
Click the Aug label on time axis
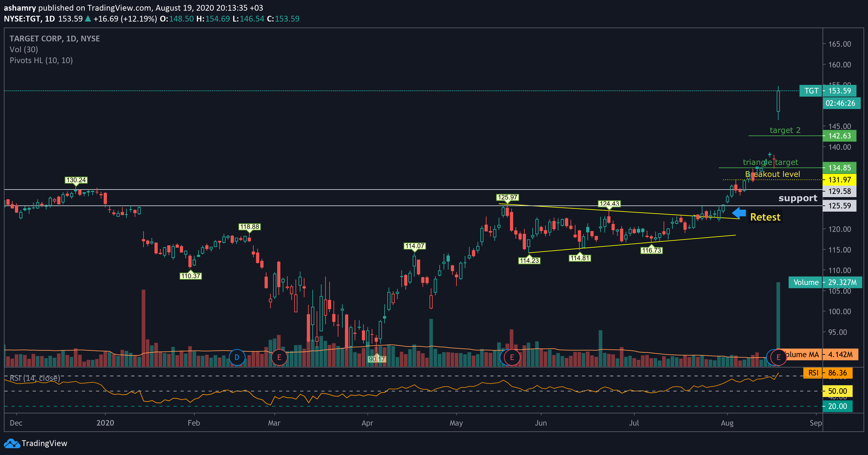(727, 423)
